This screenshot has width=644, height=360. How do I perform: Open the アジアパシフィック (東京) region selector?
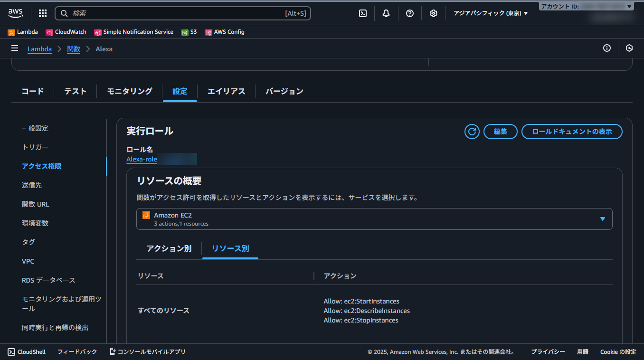490,13
